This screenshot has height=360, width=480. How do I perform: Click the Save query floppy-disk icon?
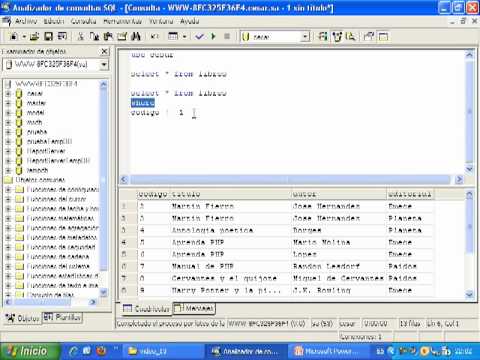click(49, 36)
